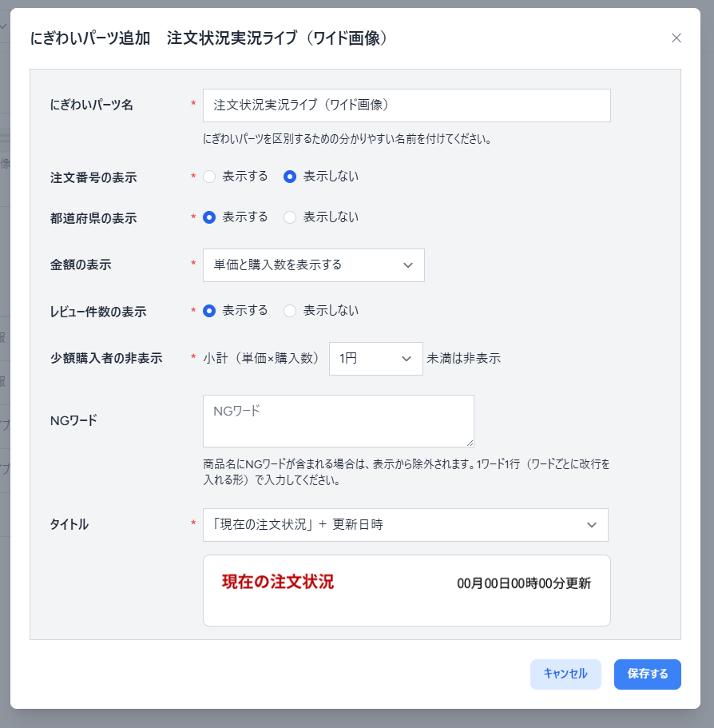Click the NGワード textarea resize handle
This screenshot has height=728, width=714.
pos(470,443)
